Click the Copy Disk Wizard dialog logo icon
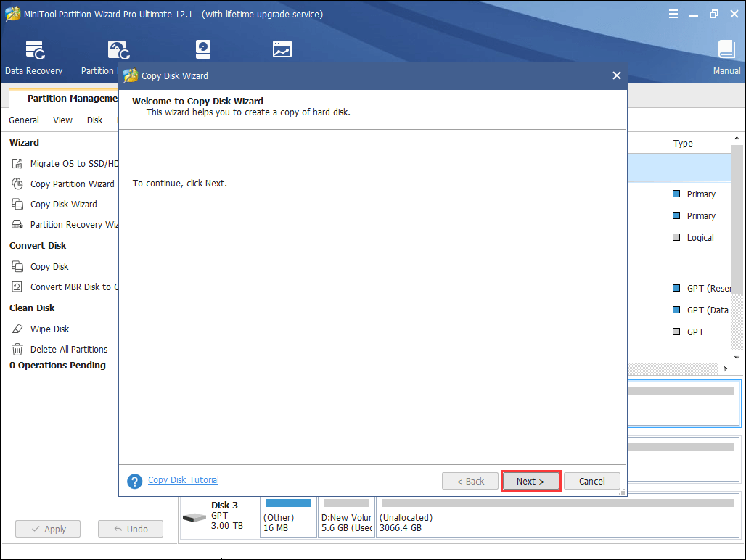Screen dimensions: 746x560 point(131,75)
